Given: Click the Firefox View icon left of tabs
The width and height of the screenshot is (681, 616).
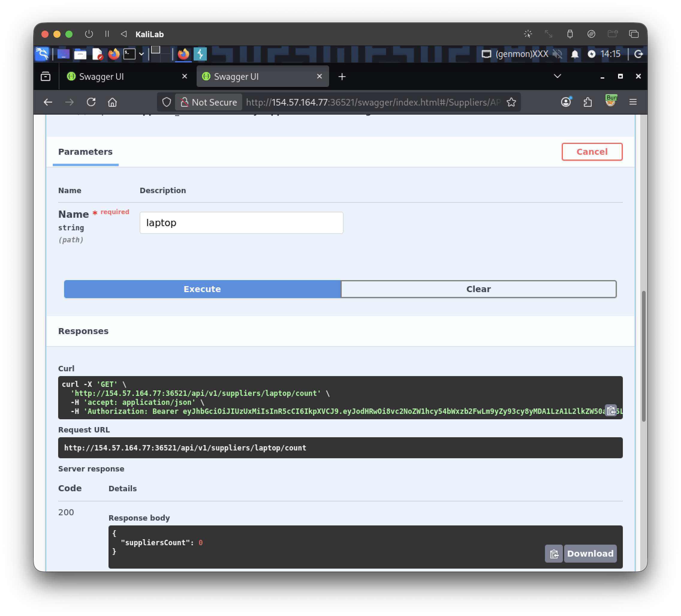Looking at the screenshot, I should [x=46, y=76].
